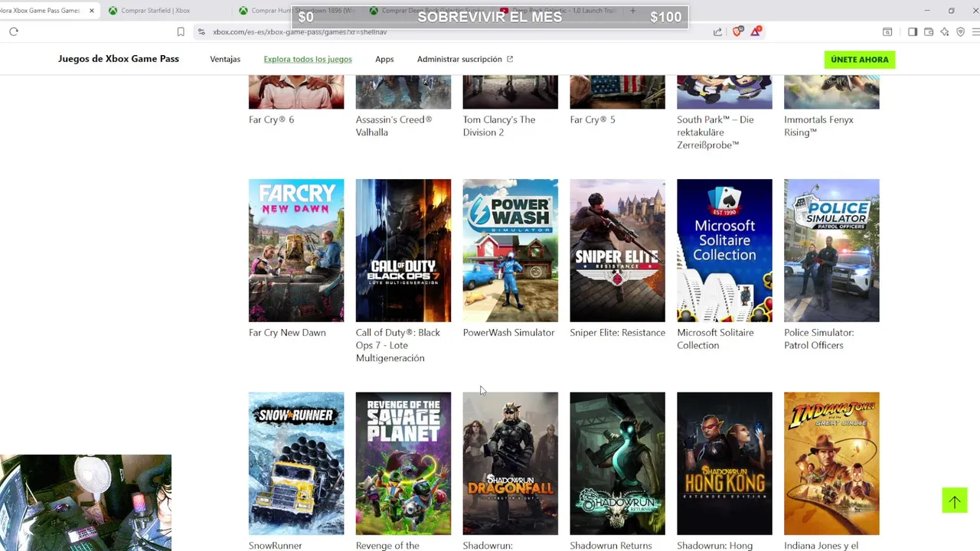Open the Brave Shields lion icon
This screenshot has width=980, height=551.
coord(738,31)
